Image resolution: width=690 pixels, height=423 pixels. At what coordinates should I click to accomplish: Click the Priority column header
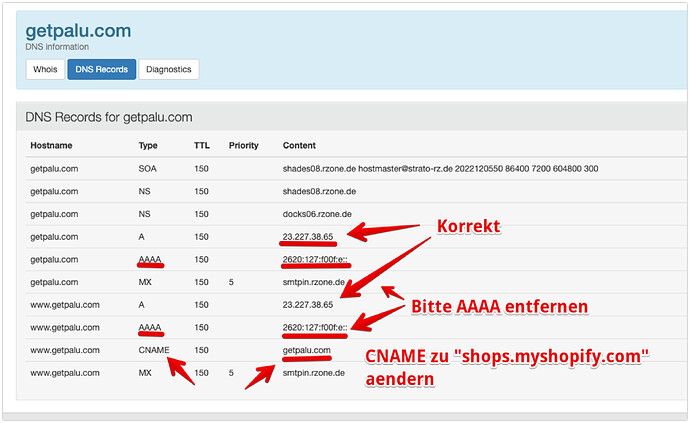[x=244, y=146]
